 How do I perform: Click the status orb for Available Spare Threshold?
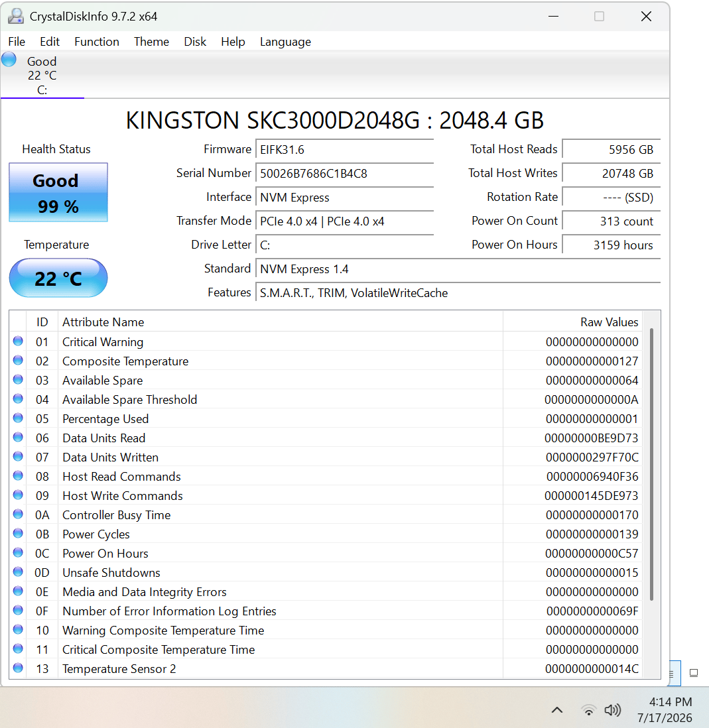coord(18,399)
